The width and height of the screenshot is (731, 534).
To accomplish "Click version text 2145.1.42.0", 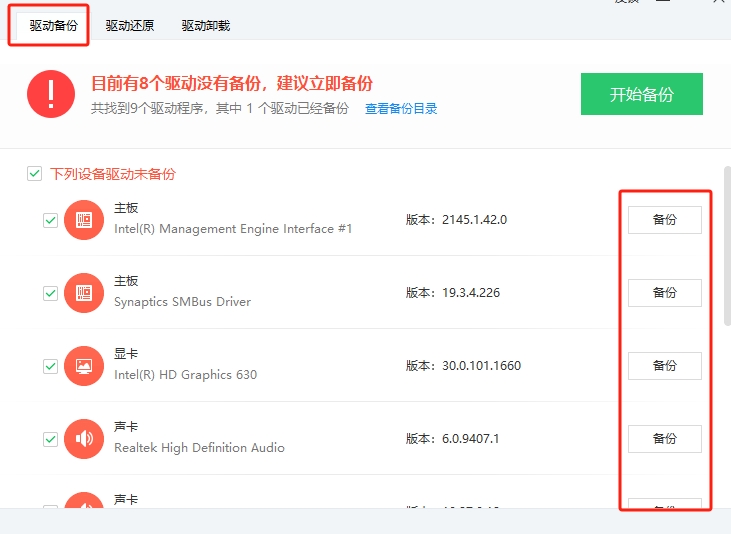I will click(474, 220).
